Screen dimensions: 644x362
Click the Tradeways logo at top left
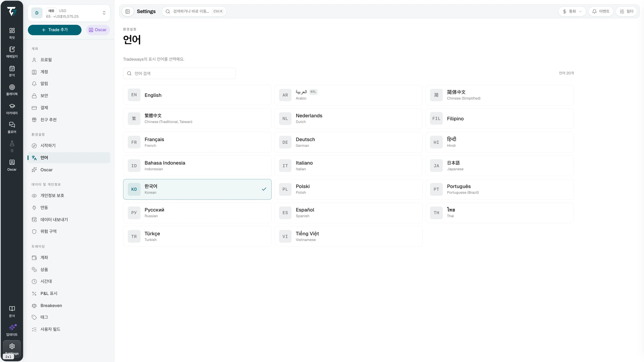(x=12, y=12)
